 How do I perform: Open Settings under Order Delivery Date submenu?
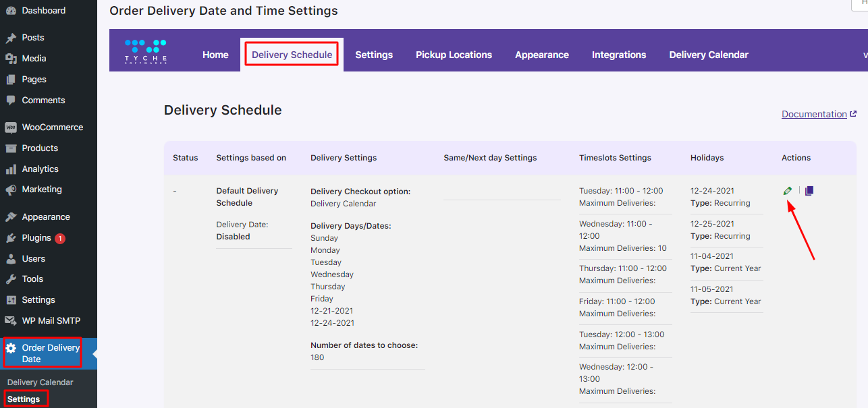(24, 399)
